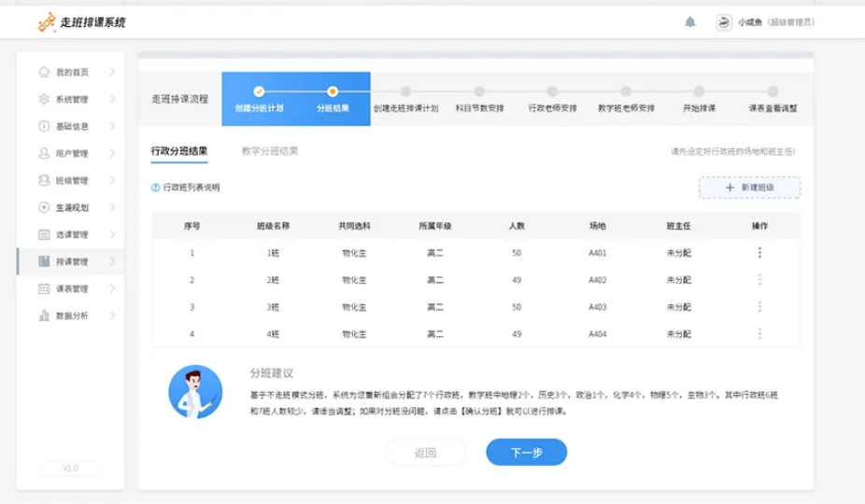This screenshot has height=504, width=865.
Task: Expand the 用户管理 chevron
Action: [112, 153]
